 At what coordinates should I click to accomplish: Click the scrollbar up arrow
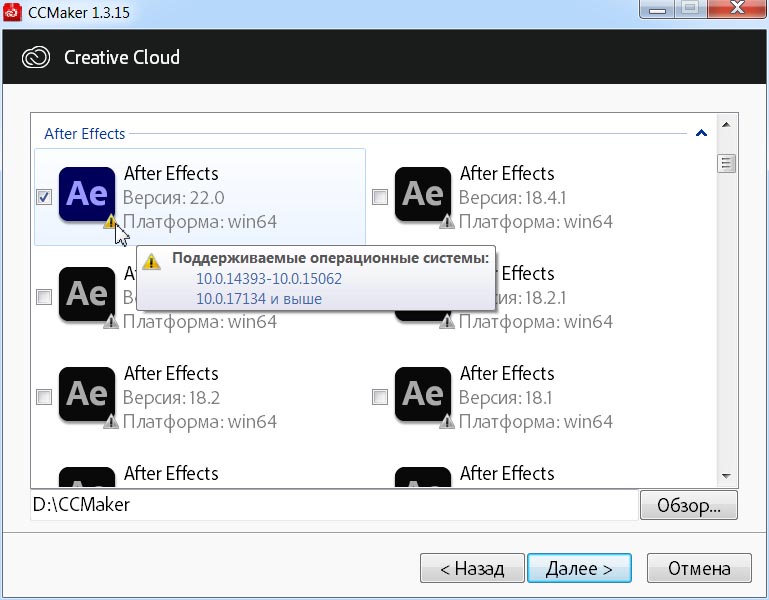727,124
